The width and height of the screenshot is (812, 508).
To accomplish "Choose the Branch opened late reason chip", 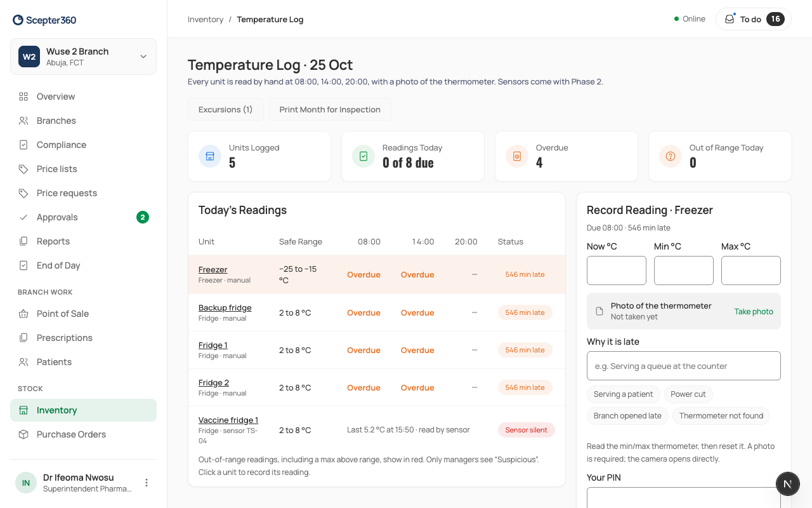I will (627, 416).
